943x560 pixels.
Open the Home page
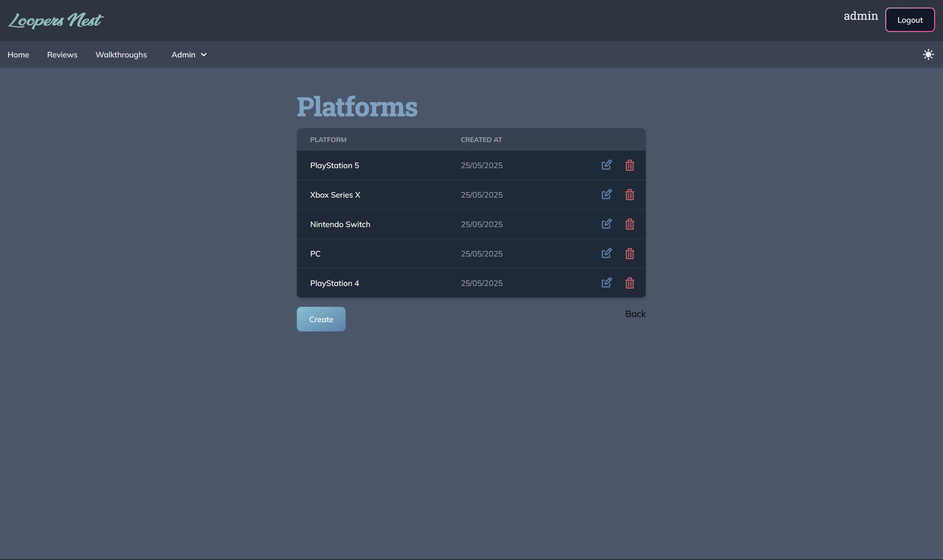coord(18,54)
